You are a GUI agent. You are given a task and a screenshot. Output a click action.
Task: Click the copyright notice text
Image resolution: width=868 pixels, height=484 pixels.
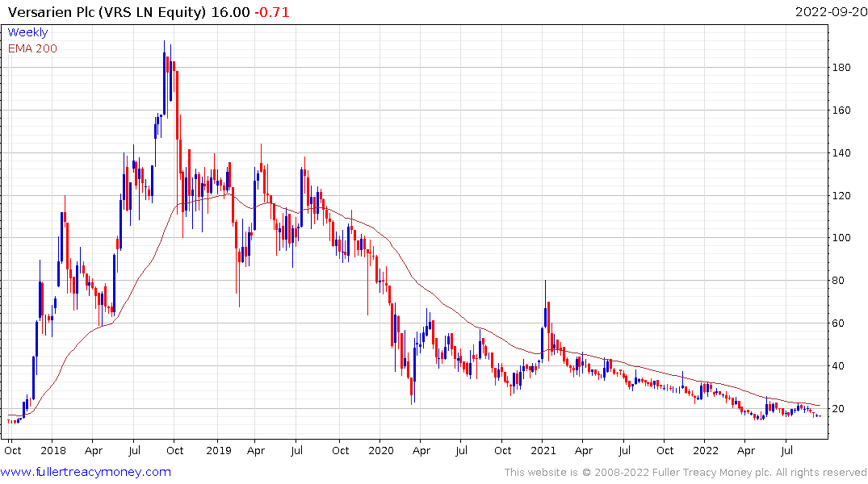pyautogui.click(x=686, y=472)
